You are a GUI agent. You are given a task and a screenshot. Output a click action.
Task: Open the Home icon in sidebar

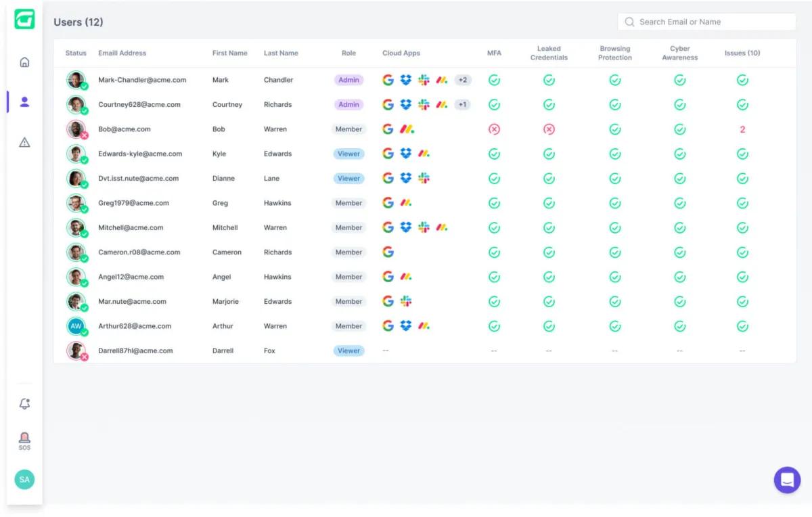click(24, 62)
